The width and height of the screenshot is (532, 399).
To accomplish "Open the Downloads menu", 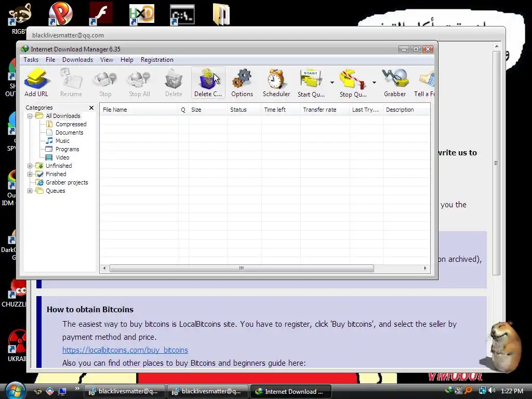I will [78, 60].
